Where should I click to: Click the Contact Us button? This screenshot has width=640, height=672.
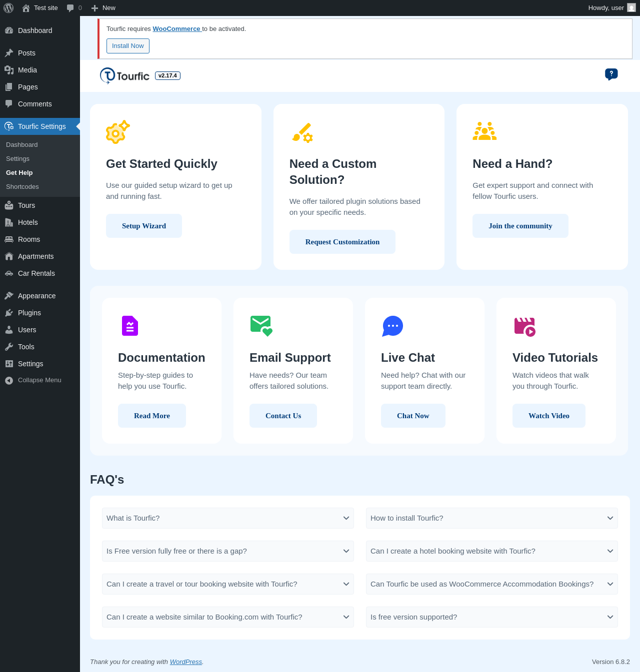coord(283,416)
